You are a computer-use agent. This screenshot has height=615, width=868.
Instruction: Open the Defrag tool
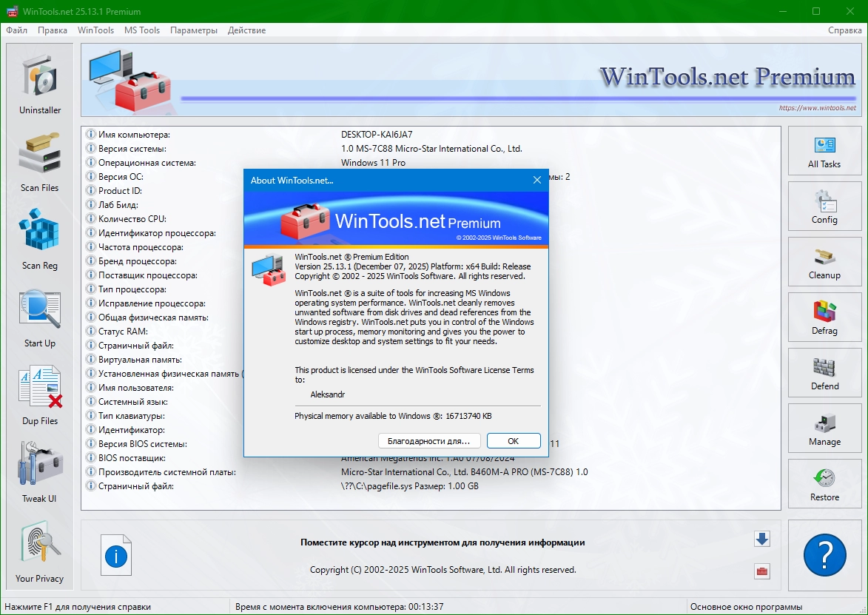[x=824, y=317]
